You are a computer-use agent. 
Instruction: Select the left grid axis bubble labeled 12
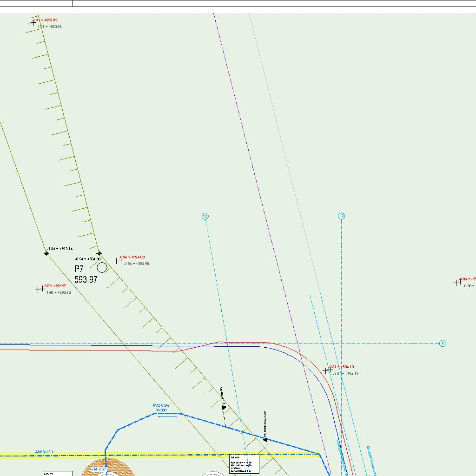pyautogui.click(x=205, y=216)
